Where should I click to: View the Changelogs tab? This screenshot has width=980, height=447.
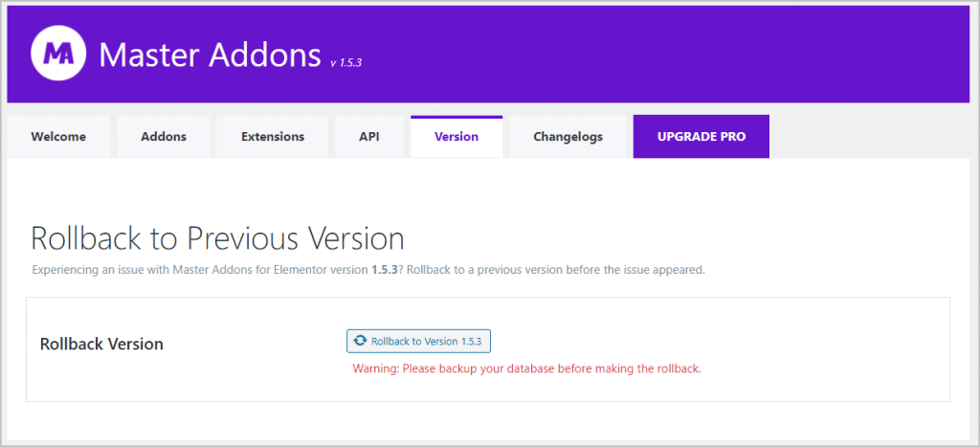pyautogui.click(x=568, y=137)
